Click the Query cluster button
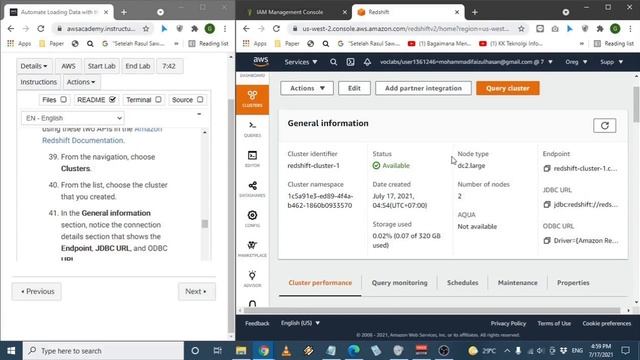The width and height of the screenshot is (640, 360). (508, 88)
